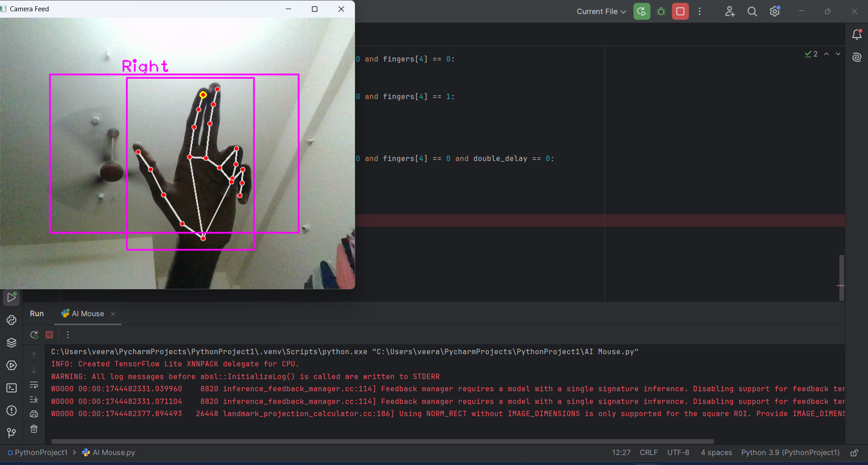The image size is (868, 465).
Task: Click the Rerun AI Mouse button in the top toolbar
Action: click(x=642, y=11)
